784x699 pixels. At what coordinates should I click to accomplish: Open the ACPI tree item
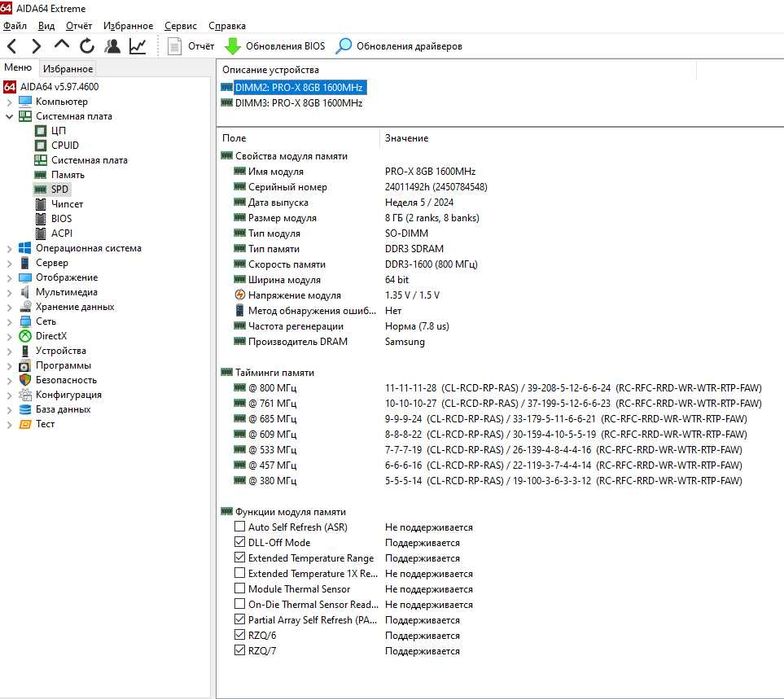[x=62, y=233]
